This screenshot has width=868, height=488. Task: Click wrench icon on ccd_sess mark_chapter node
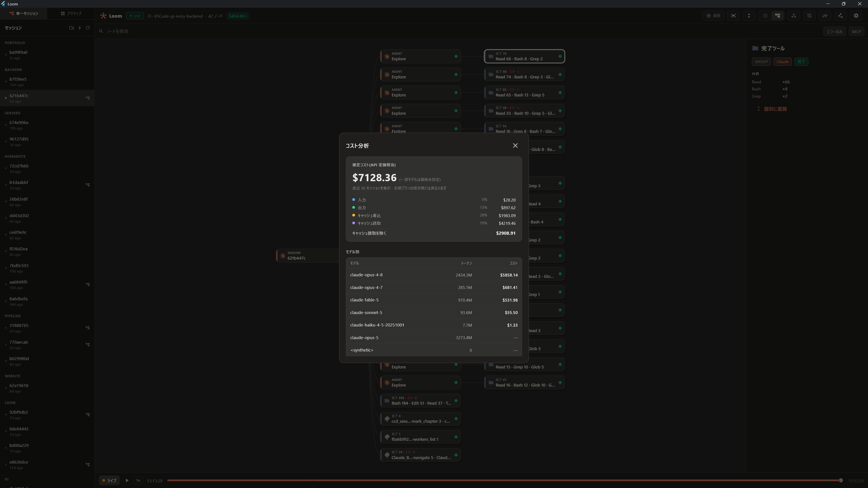[387, 419]
